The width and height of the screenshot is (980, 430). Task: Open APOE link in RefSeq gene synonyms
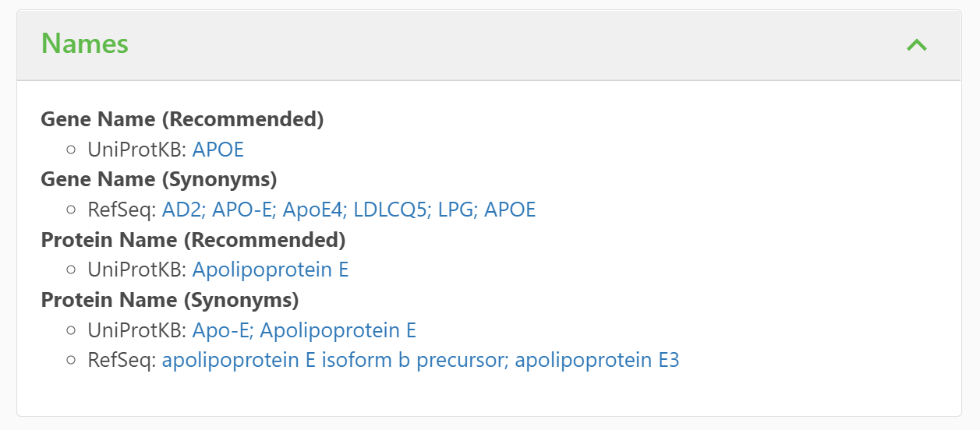coord(510,210)
